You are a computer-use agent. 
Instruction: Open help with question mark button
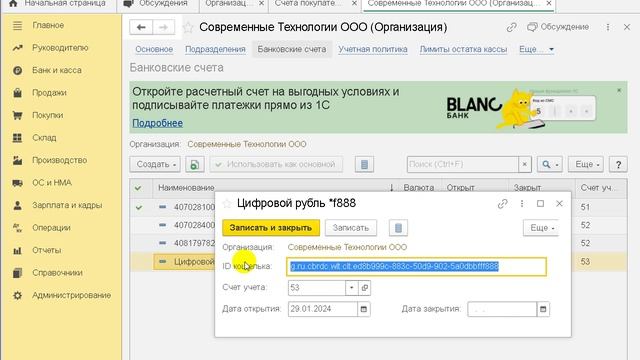[x=618, y=164]
